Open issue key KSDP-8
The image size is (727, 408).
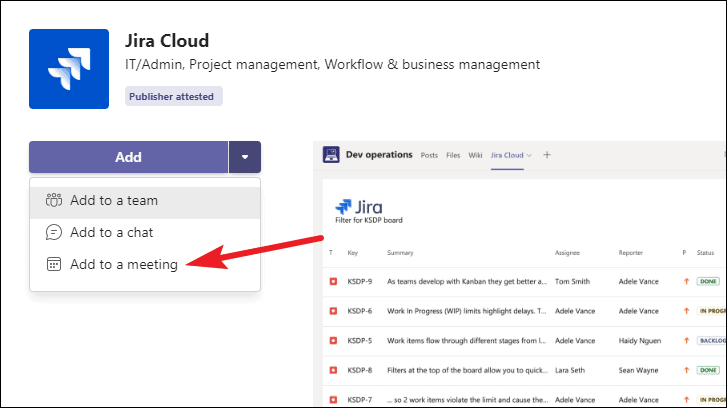pos(360,370)
